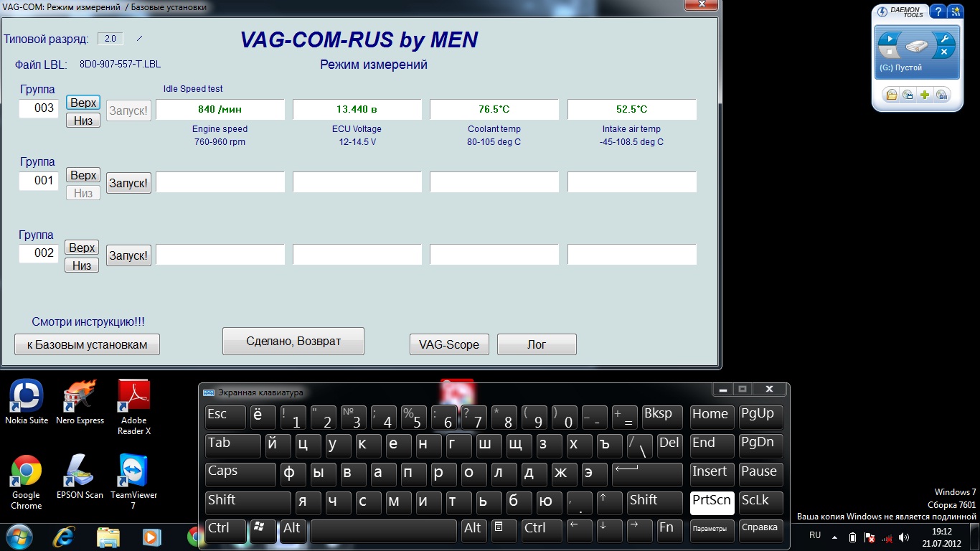Click the RU language indicator
Image resolution: width=980 pixels, height=551 pixels.
tap(815, 536)
